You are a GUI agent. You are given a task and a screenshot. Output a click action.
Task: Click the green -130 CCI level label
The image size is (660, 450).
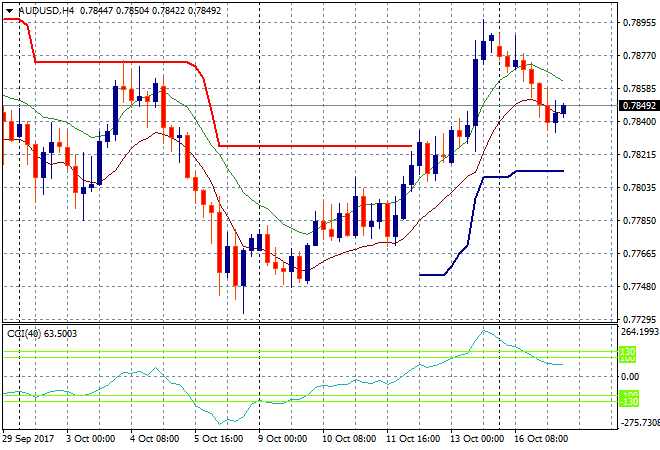tap(629, 402)
